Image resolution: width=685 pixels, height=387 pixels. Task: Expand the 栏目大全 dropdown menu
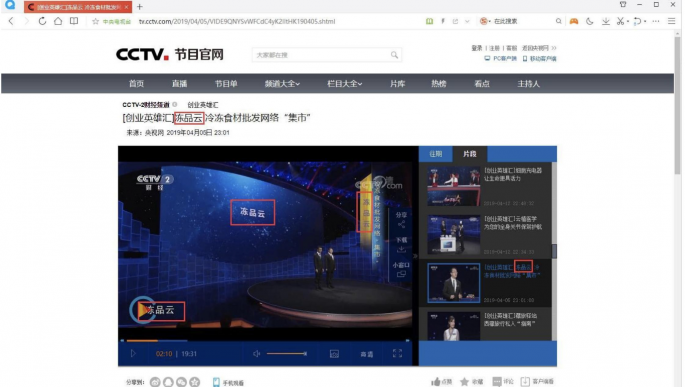click(345, 83)
